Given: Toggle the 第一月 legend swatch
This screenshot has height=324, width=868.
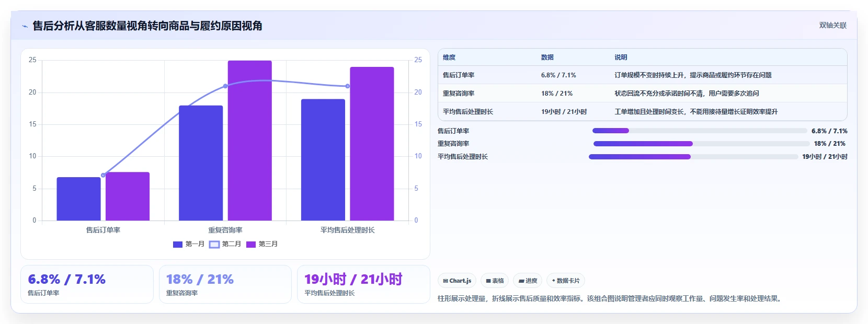Looking at the screenshot, I should pyautogui.click(x=178, y=244).
